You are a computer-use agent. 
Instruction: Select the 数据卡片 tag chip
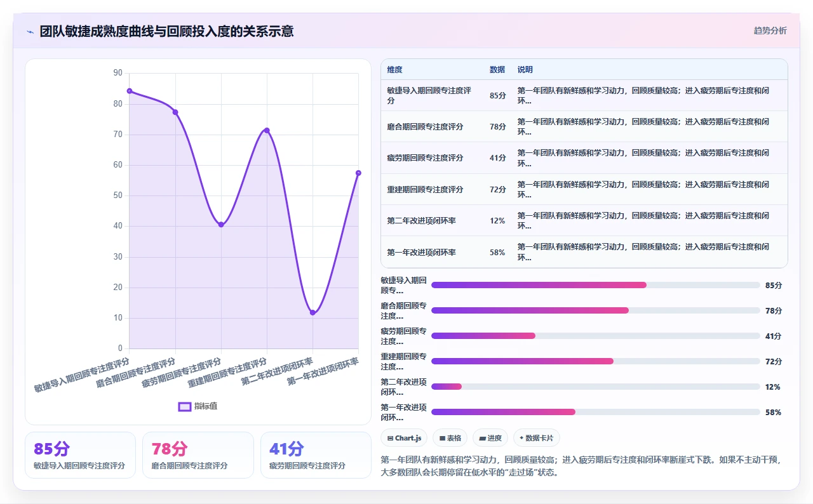tap(537, 438)
